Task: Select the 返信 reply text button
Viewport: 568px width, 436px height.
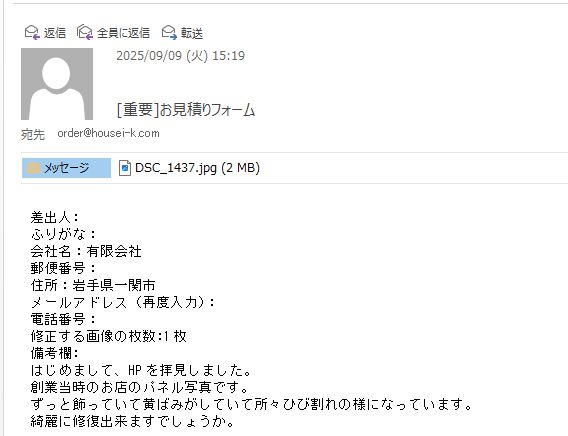Action: (x=55, y=33)
